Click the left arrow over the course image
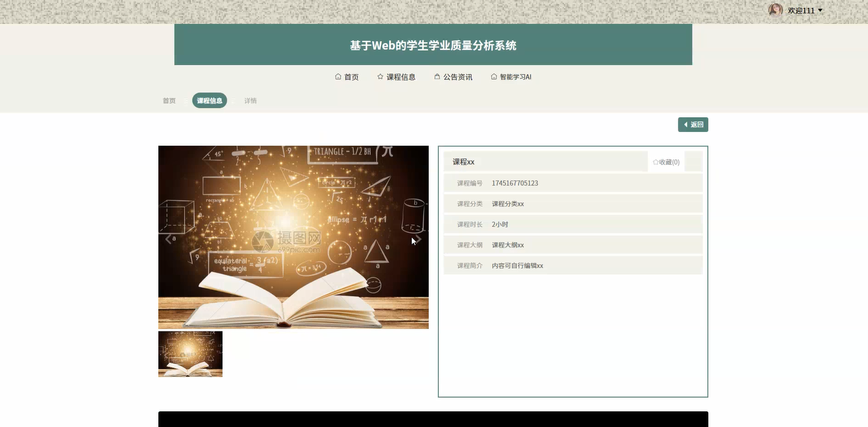This screenshot has height=427, width=868. pyautogui.click(x=168, y=237)
